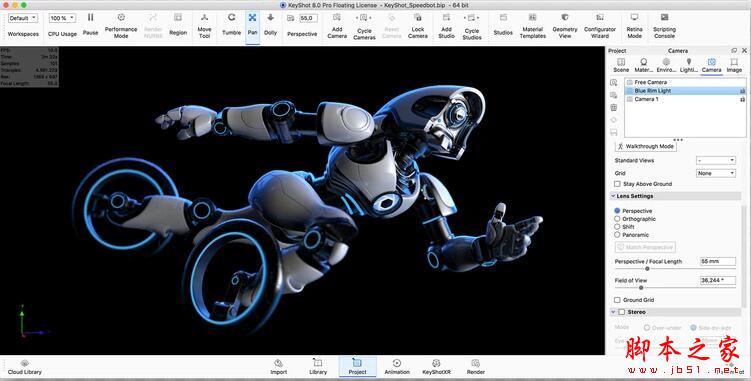The image size is (751, 381).
Task: Open the Geometry View
Action: 565,25
